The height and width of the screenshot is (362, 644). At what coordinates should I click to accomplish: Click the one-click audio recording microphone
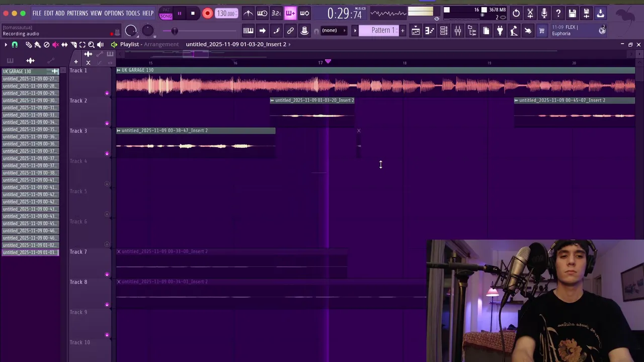click(544, 14)
